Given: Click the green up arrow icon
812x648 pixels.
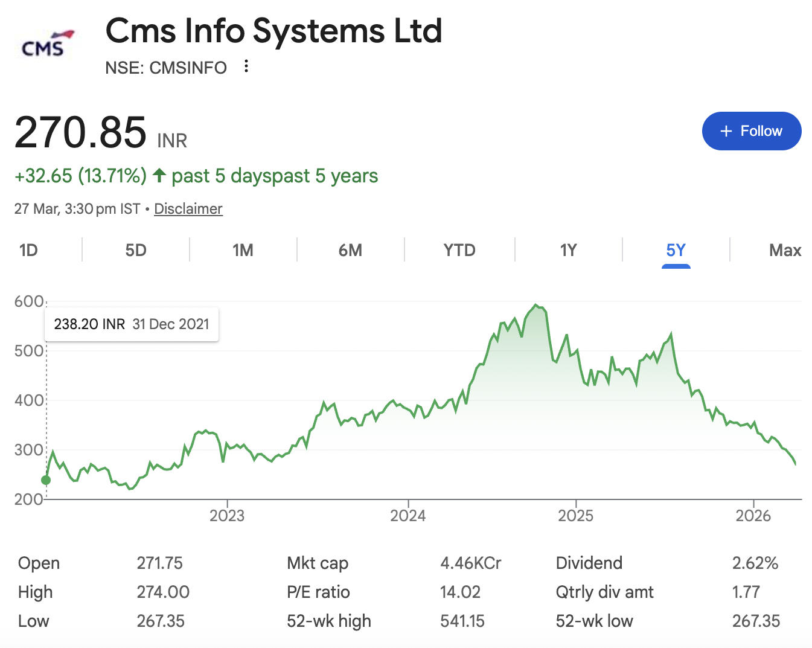Looking at the screenshot, I should pos(159,176).
